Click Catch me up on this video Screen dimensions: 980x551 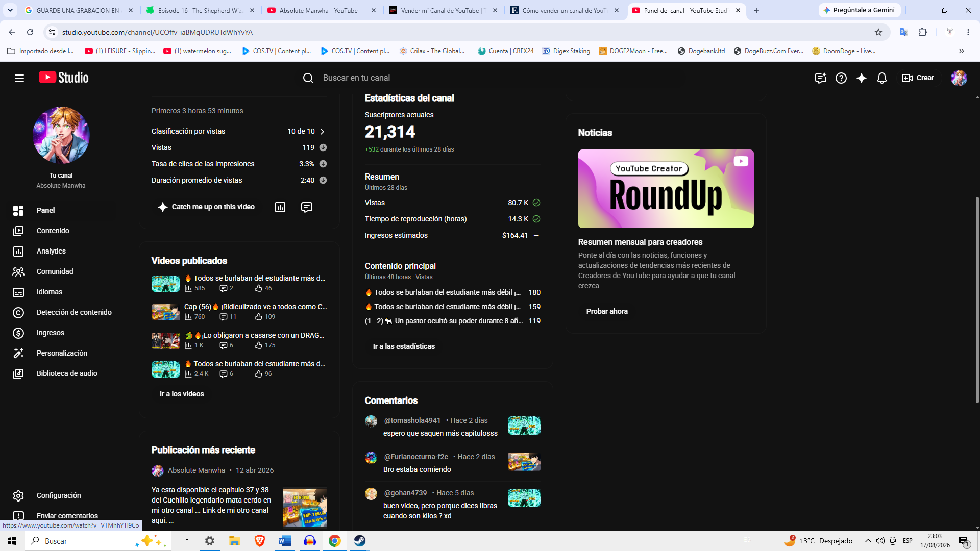[x=207, y=207]
